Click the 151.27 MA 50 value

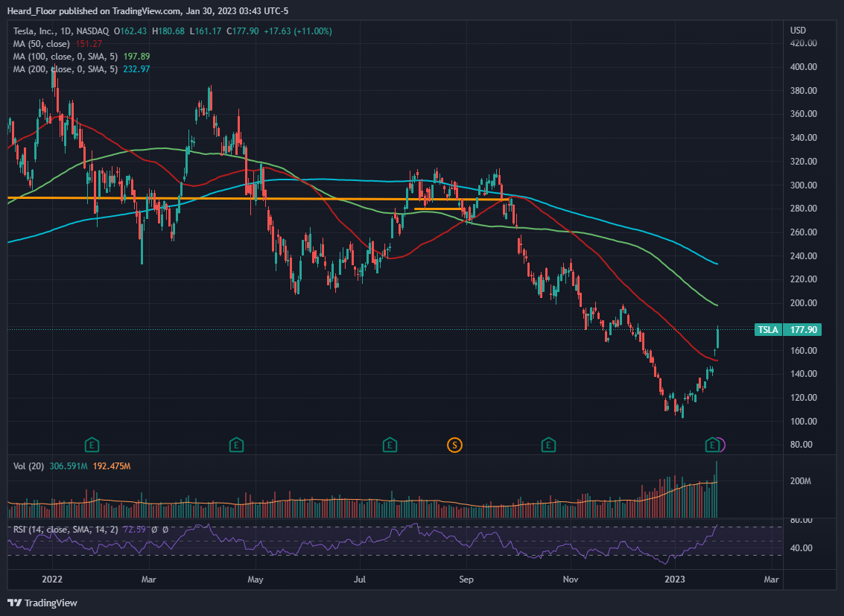(x=89, y=44)
